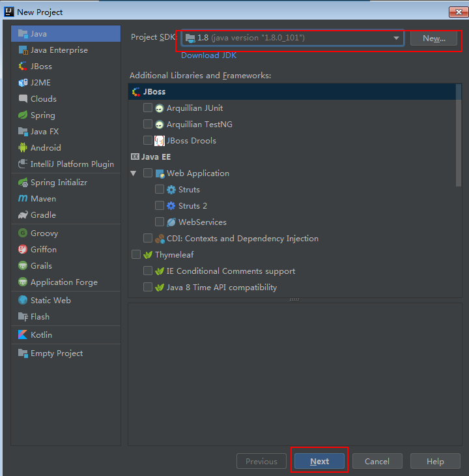Screen dimensions: 469x476
Task: Select the Gradle elephant icon
Action: tap(23, 215)
